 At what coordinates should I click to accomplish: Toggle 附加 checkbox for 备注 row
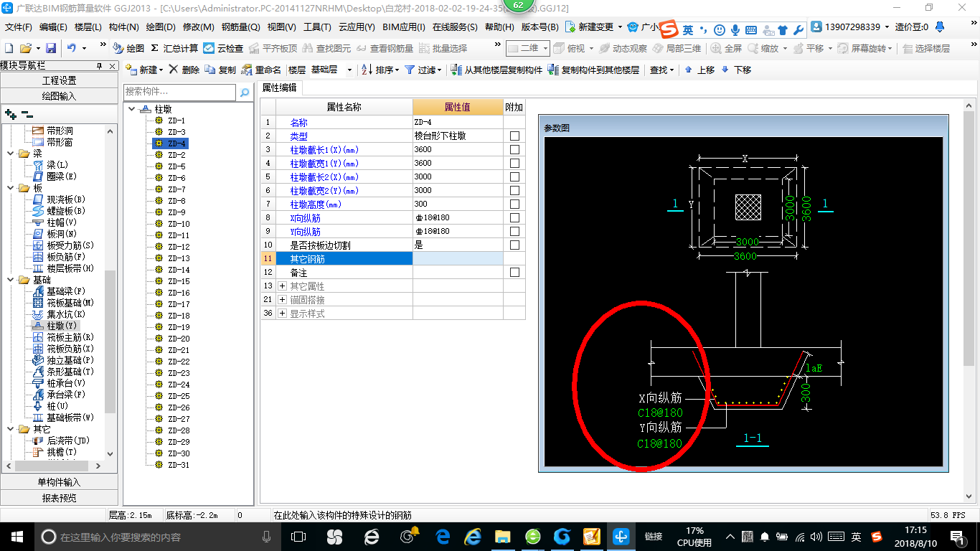pos(514,273)
